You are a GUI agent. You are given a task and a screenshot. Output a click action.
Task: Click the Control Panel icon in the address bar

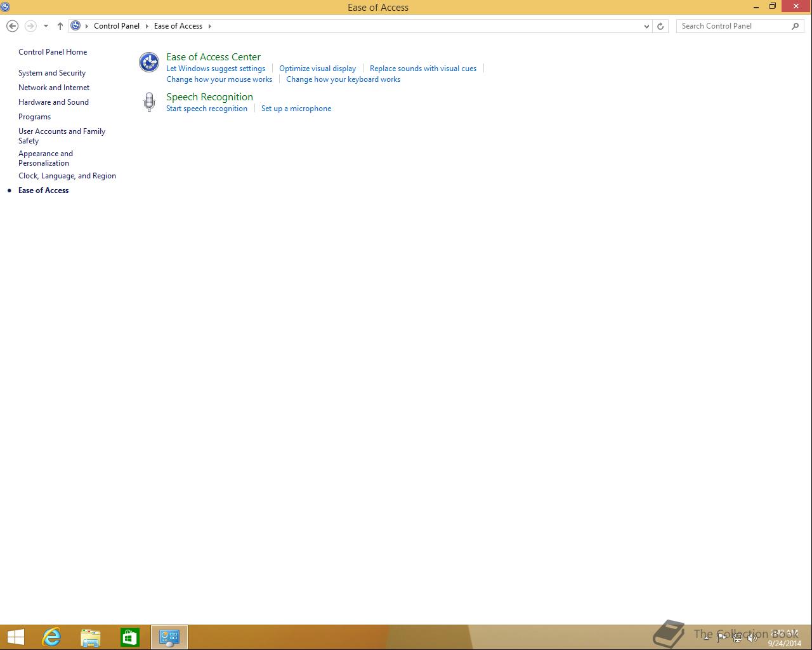pyautogui.click(x=75, y=26)
